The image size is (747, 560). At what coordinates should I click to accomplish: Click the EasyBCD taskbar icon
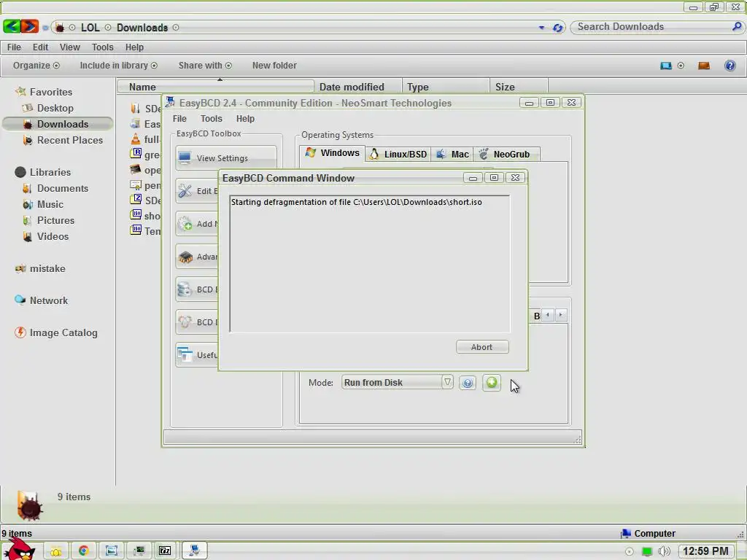pyautogui.click(x=194, y=551)
